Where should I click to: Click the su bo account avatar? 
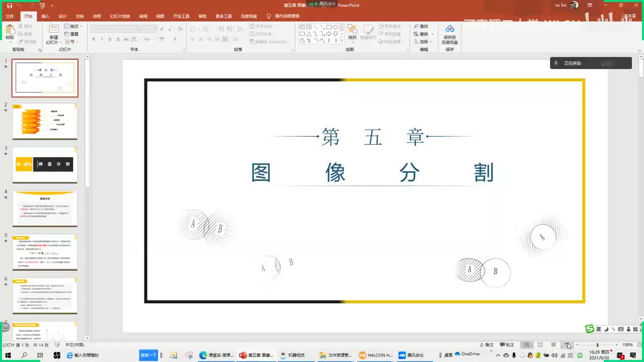(x=574, y=5)
